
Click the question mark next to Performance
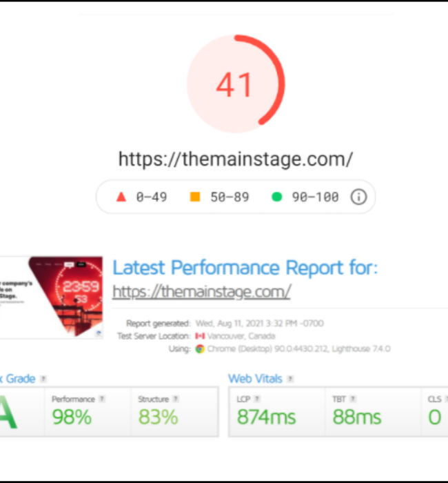(x=102, y=399)
